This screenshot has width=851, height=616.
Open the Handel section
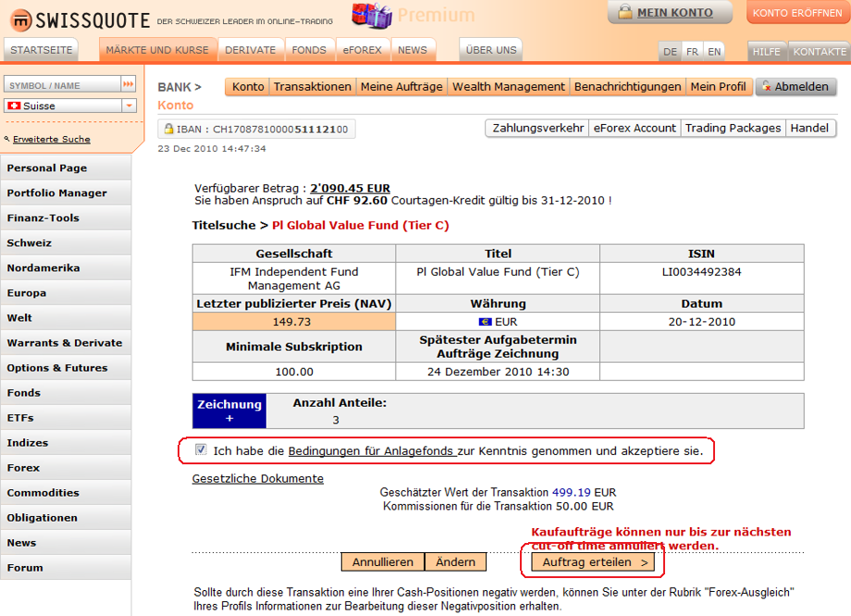click(809, 128)
